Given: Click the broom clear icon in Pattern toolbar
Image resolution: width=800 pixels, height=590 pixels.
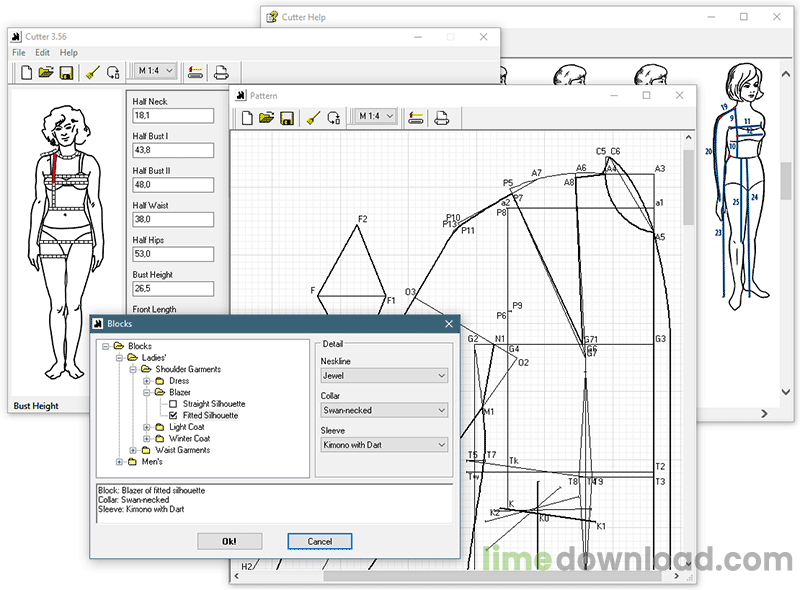Looking at the screenshot, I should pyautogui.click(x=313, y=118).
